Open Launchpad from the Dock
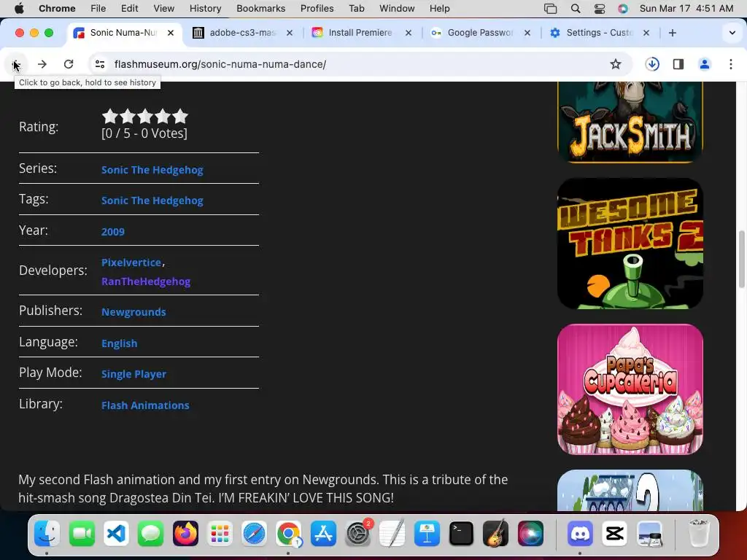Viewport: 747px width, 560px height. pyautogui.click(x=220, y=534)
